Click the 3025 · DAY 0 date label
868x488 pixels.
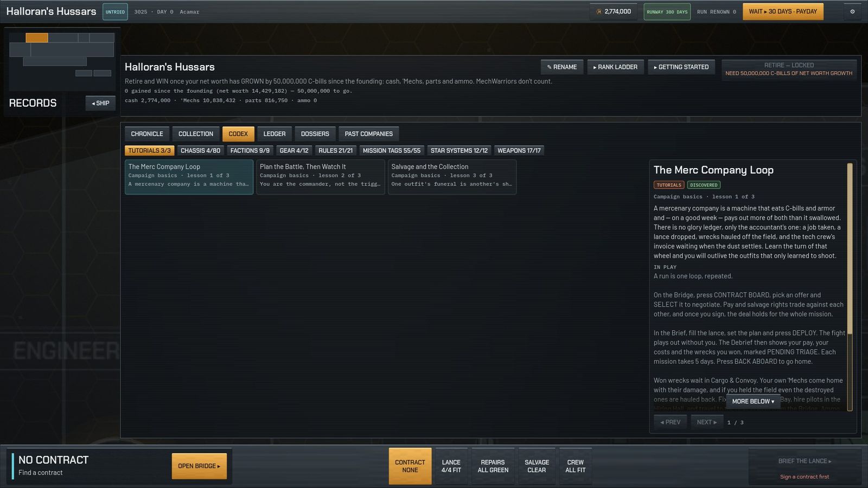tap(154, 12)
